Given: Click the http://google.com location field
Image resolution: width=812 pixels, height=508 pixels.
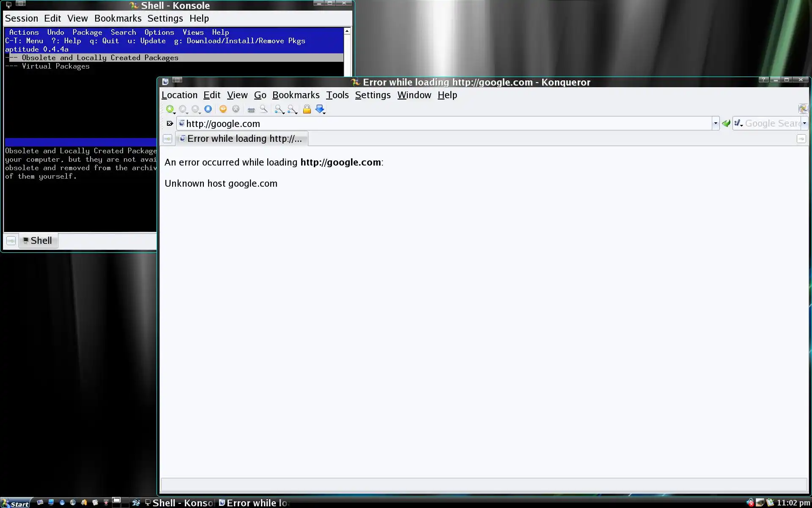Looking at the screenshot, I should 444,124.
